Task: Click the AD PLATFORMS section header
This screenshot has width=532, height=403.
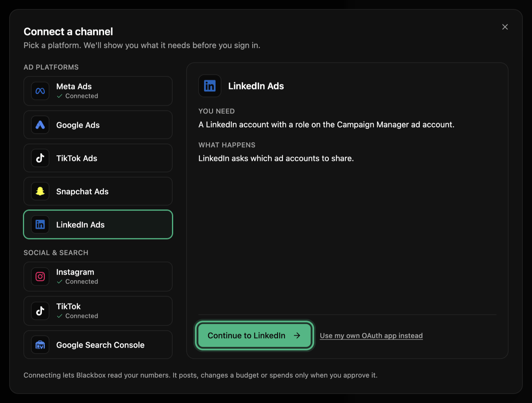Action: 51,67
